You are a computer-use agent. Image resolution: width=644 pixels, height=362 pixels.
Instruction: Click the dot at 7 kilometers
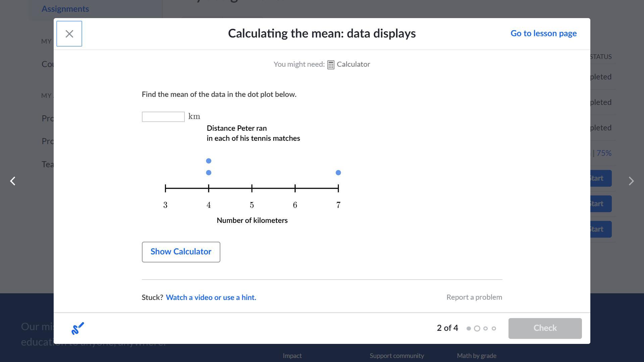338,173
